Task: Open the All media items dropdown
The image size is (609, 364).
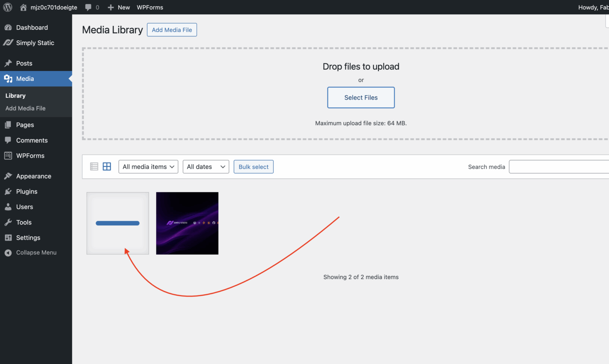Action: click(148, 166)
